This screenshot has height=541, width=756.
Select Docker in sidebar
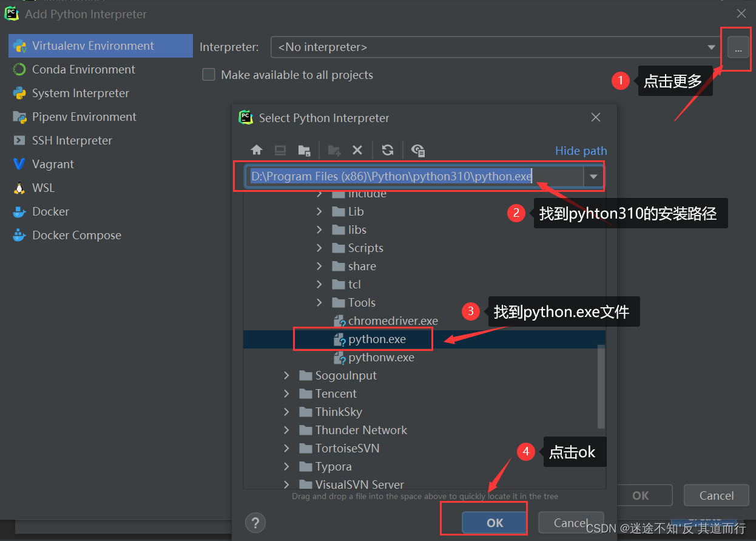(x=101, y=211)
